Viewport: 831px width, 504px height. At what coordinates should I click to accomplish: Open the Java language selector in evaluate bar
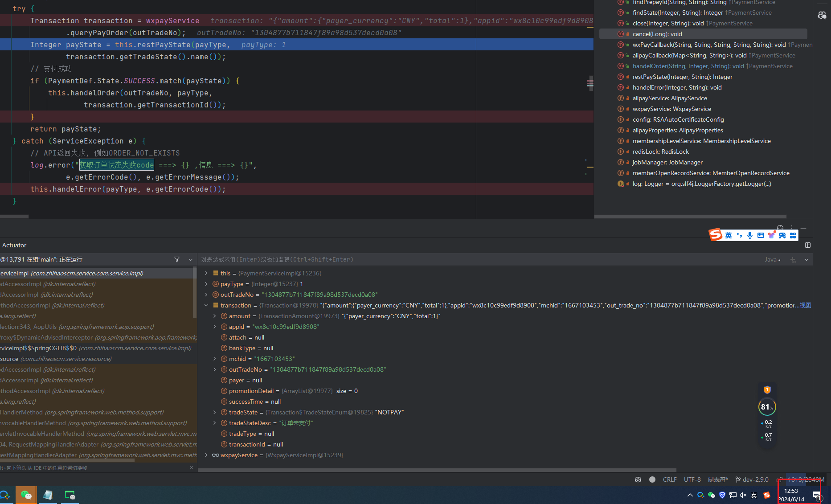[x=773, y=260]
